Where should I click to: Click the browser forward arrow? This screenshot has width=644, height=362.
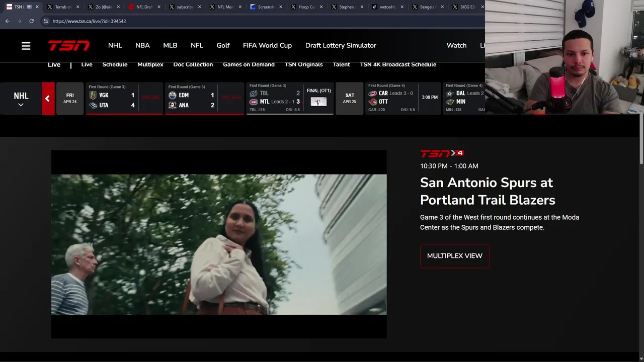19,21
